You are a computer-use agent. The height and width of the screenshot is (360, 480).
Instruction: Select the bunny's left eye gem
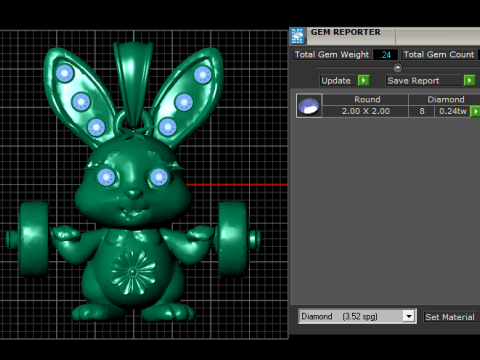coord(106,177)
